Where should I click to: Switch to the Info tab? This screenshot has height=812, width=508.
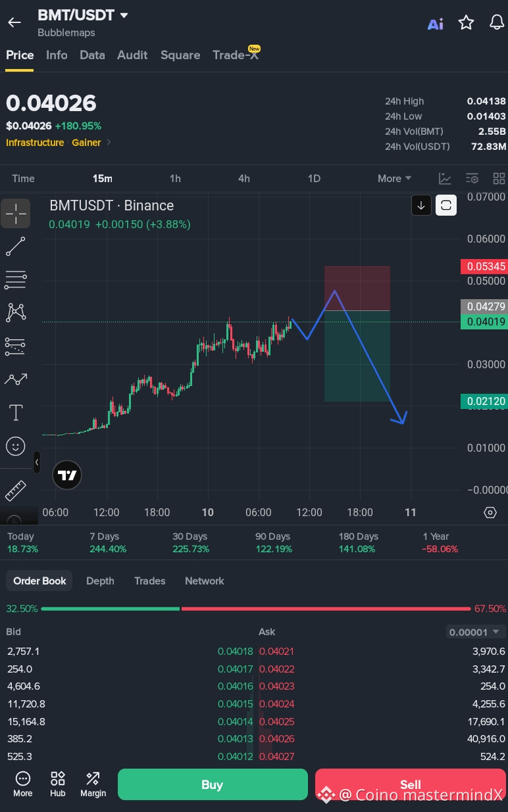pos(57,55)
